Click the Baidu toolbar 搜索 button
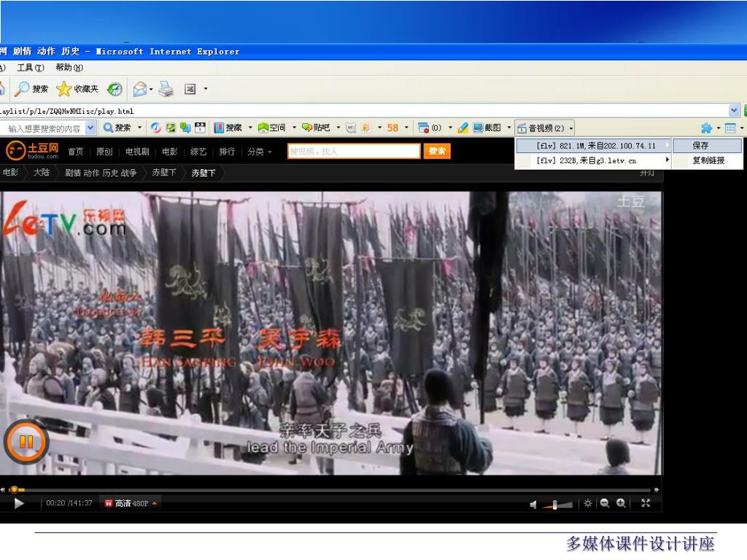 pos(117,128)
